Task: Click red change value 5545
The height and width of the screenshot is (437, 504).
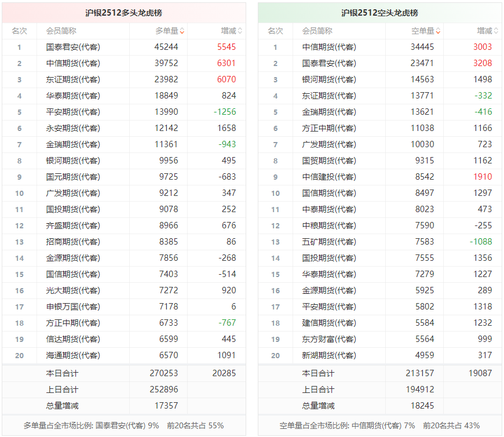Action: tap(227, 47)
